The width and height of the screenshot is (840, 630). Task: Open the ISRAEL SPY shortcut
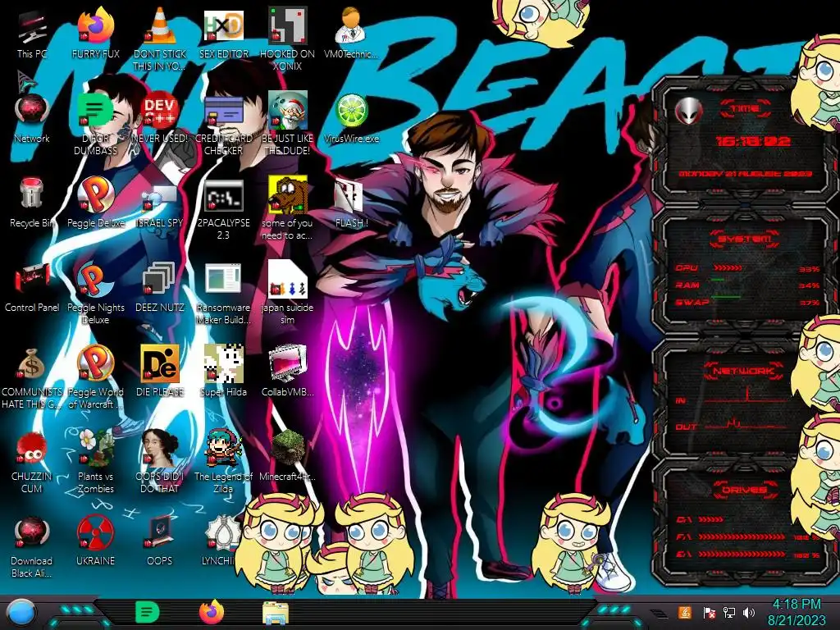(x=160, y=203)
